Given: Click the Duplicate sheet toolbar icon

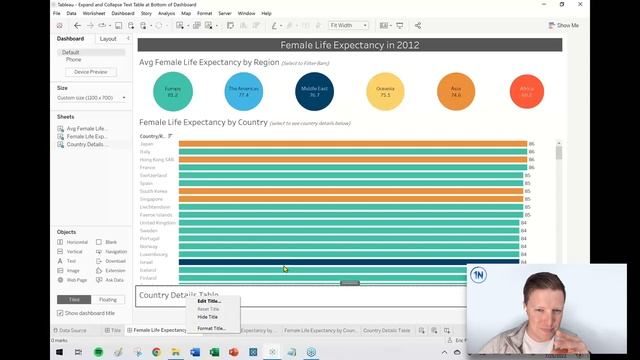Looking at the screenshot, I should (x=196, y=25).
